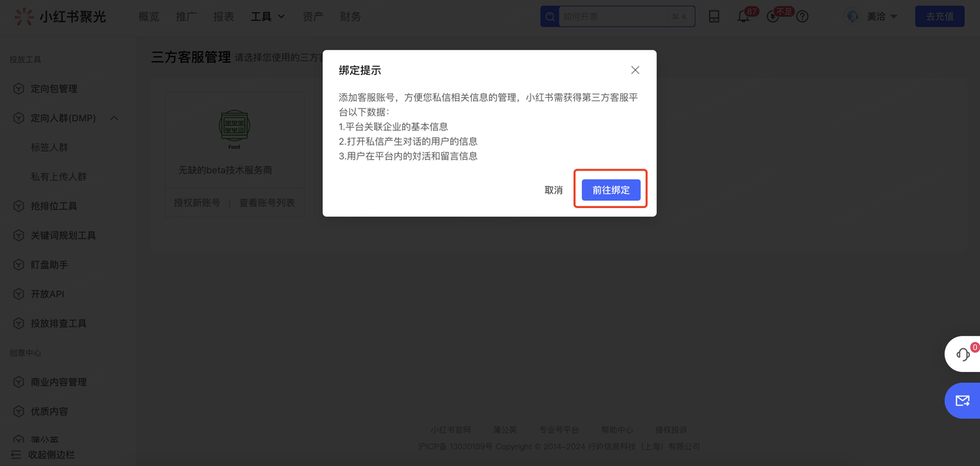
Task: Select 私有上传人群 in the sidebar
Action: coord(59,177)
